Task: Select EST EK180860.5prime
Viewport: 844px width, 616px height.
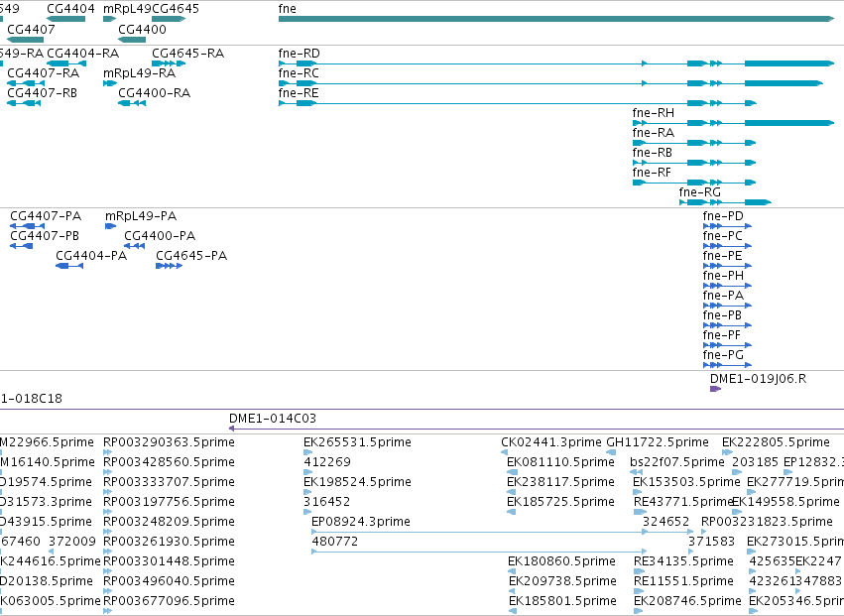Action: tap(561, 562)
